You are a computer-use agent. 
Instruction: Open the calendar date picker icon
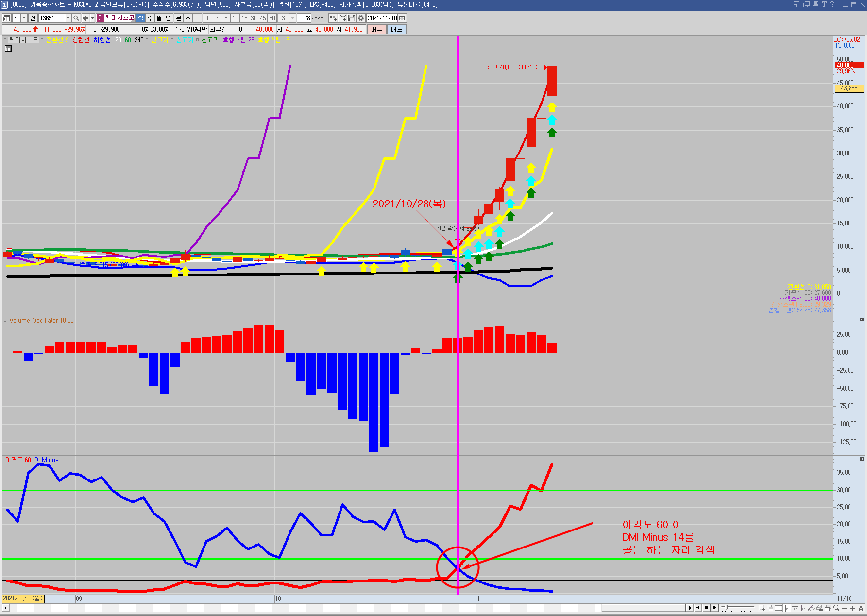(x=402, y=18)
